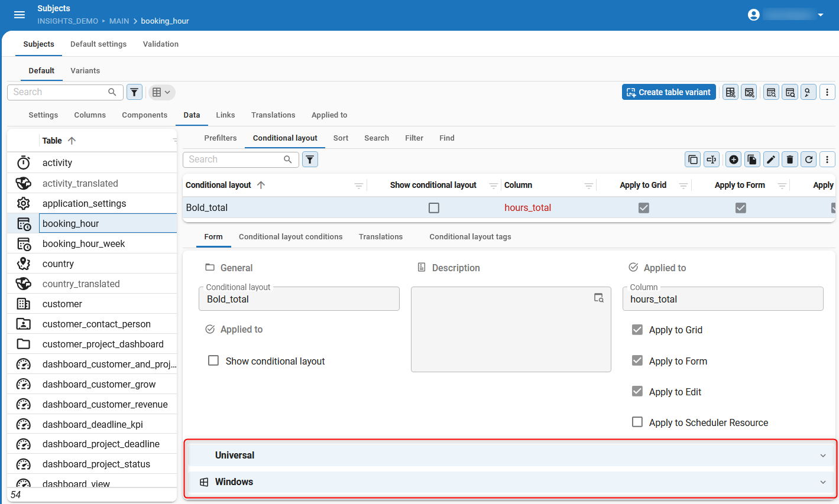Click the pencil edit icon
839x504 pixels.
pyautogui.click(x=771, y=160)
